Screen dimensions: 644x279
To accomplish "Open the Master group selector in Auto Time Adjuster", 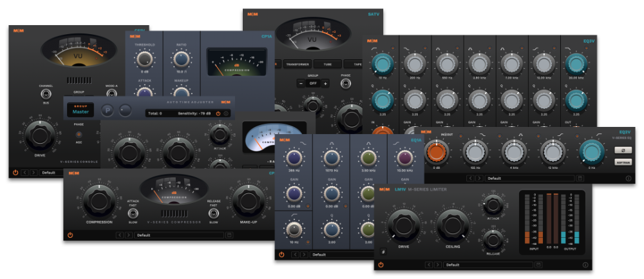I will click(x=80, y=110).
